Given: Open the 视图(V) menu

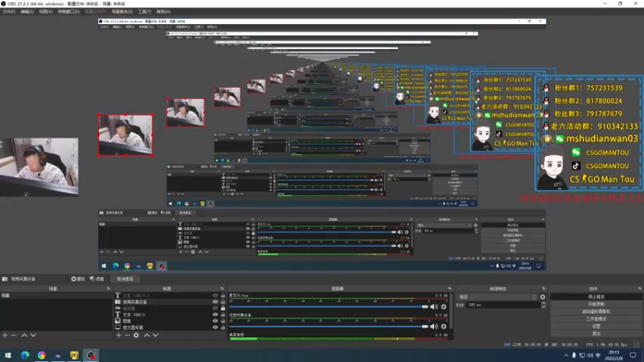Looking at the screenshot, I should pyautogui.click(x=46, y=11).
